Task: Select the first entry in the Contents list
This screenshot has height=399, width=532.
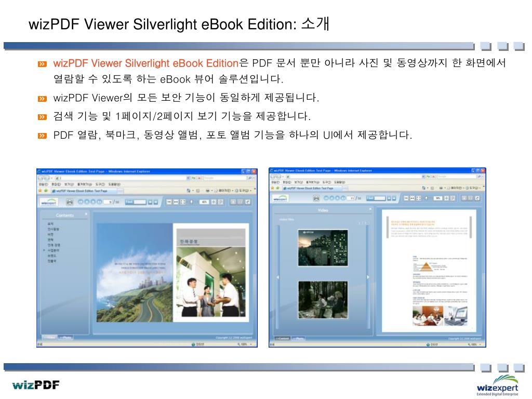Action: (x=50, y=224)
